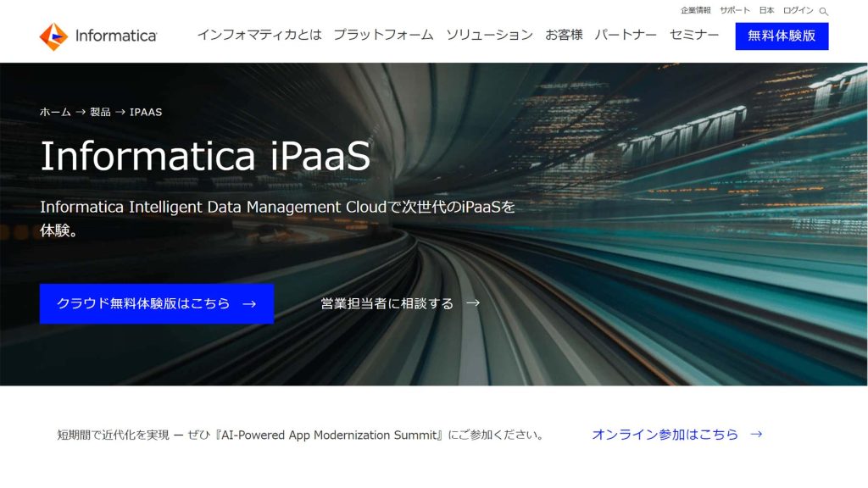
Task: Expand the ソリューション menu
Action: [487, 36]
